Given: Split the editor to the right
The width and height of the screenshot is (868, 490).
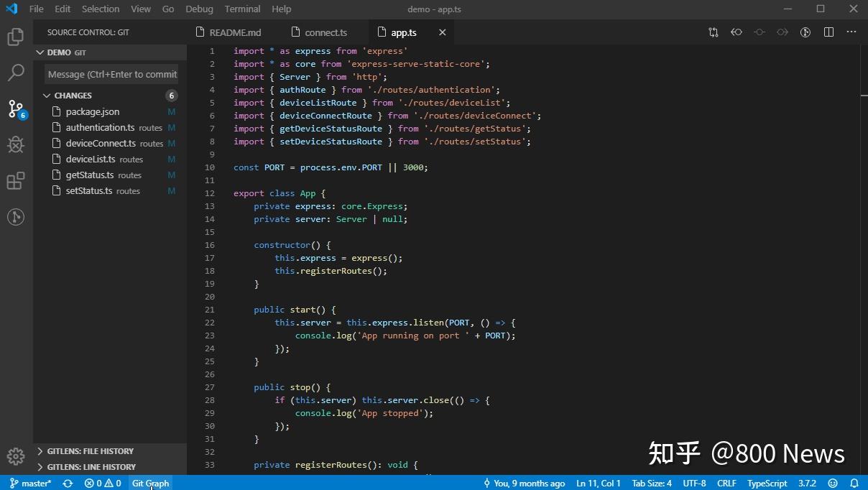Looking at the screenshot, I should coord(828,32).
